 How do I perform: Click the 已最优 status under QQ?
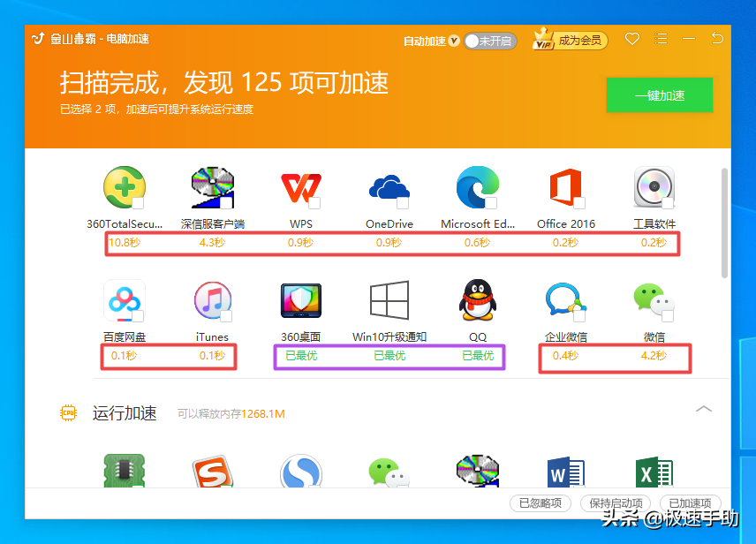(x=477, y=356)
